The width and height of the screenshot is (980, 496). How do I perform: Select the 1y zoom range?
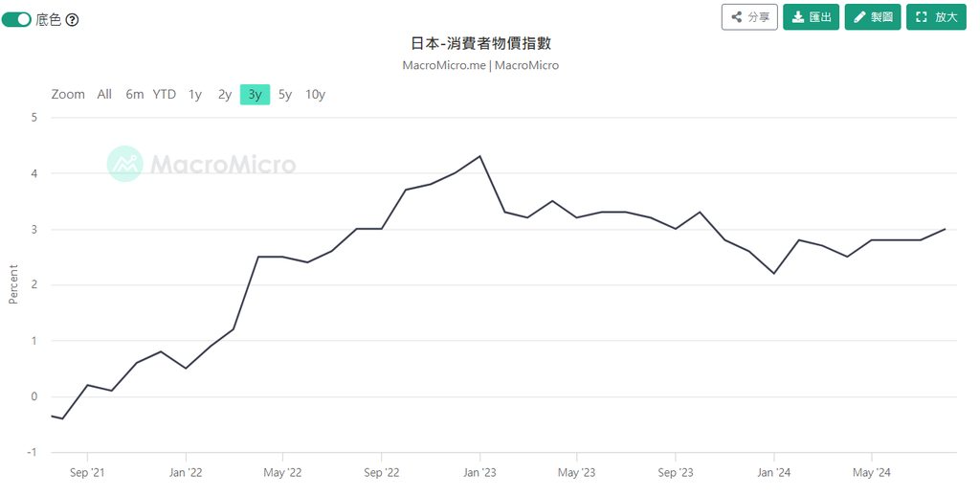coord(195,94)
